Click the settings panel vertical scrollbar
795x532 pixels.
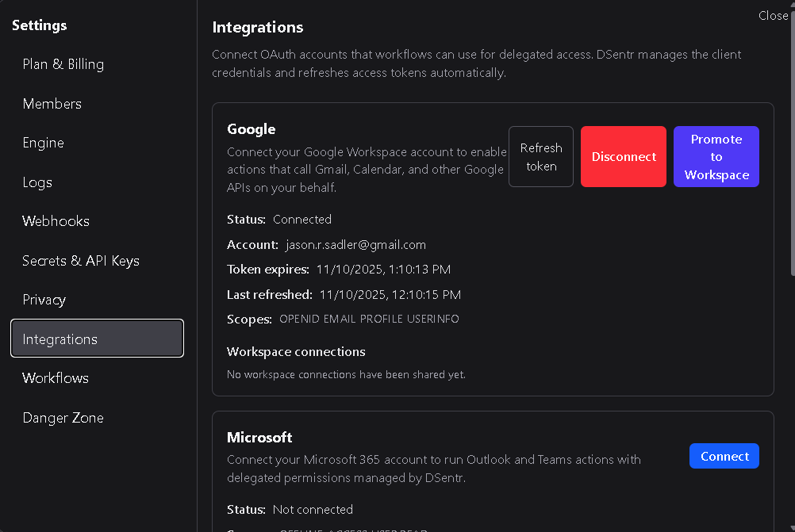pos(793,142)
